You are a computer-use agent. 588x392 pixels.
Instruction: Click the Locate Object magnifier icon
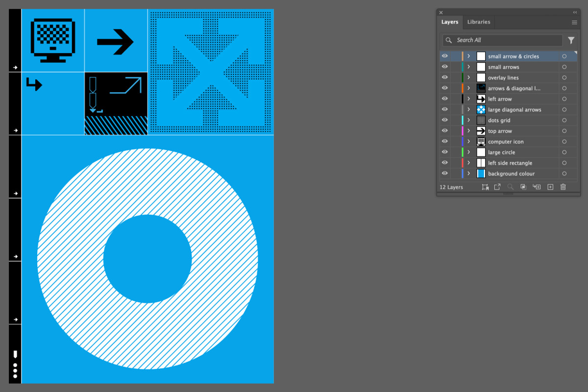point(510,187)
